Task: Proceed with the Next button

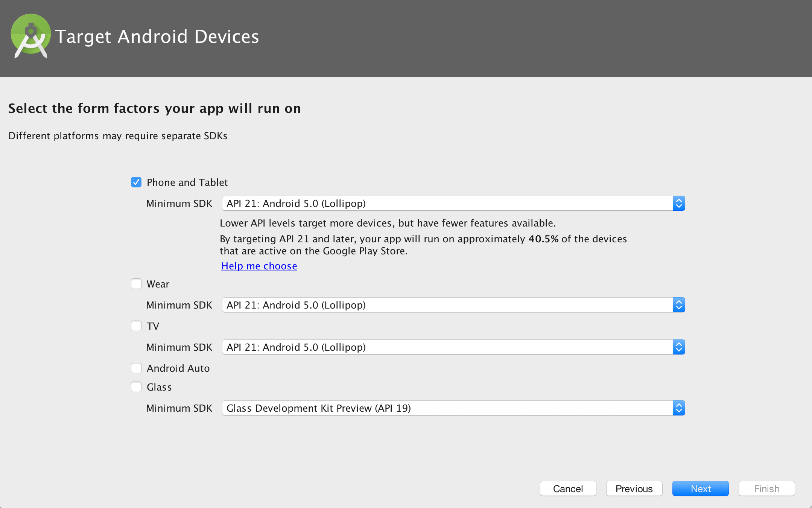Action: click(x=700, y=488)
